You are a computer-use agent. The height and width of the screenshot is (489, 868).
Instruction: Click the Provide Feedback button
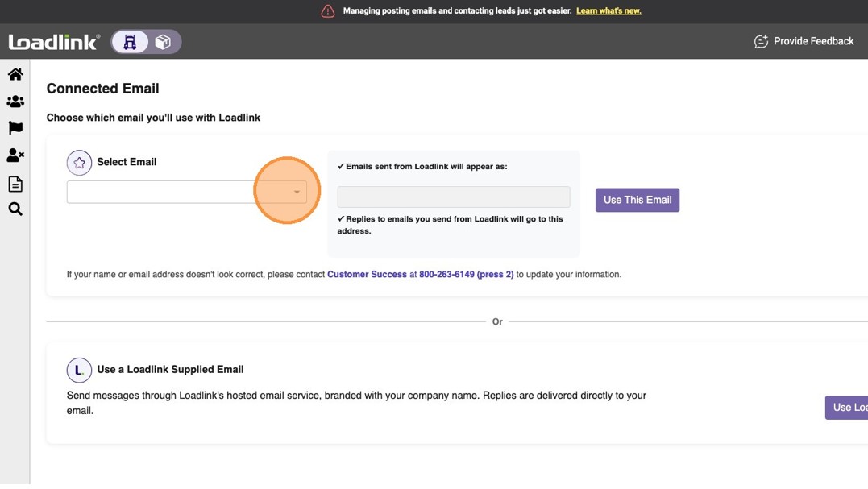(x=804, y=41)
